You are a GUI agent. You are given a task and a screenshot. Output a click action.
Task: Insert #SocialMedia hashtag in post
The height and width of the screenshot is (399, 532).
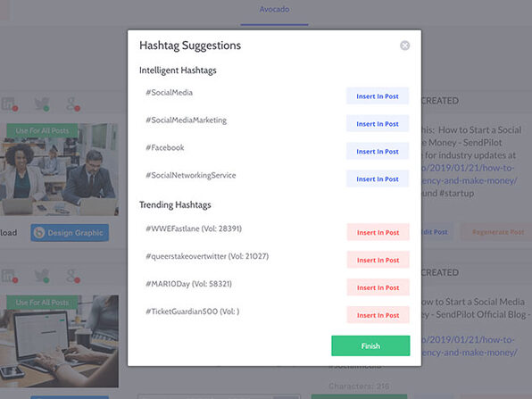pyautogui.click(x=378, y=96)
